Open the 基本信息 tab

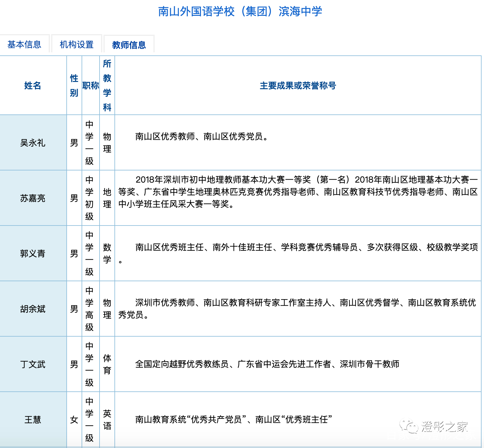[24, 44]
